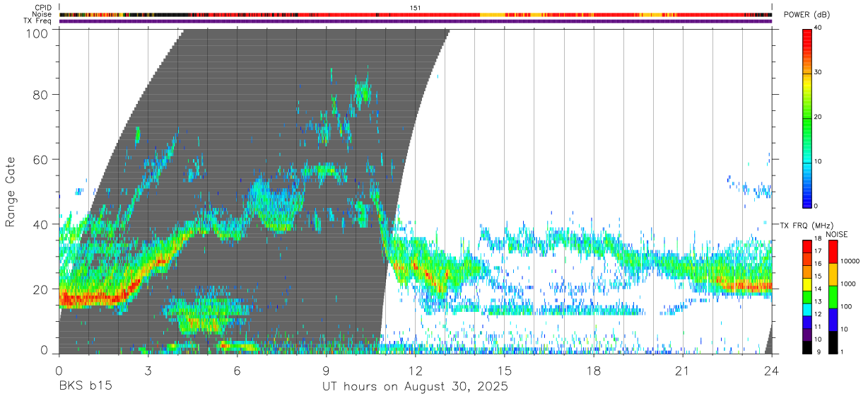Click the orange segment of NOISE color bar
Image resolution: width=868 pixels, height=401 pixels.
coord(833,274)
